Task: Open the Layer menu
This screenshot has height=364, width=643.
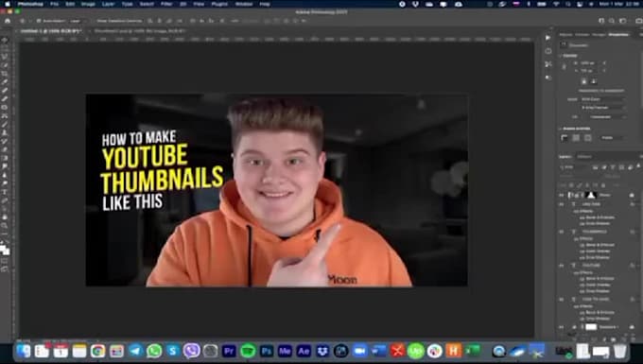Action: pyautogui.click(x=108, y=4)
